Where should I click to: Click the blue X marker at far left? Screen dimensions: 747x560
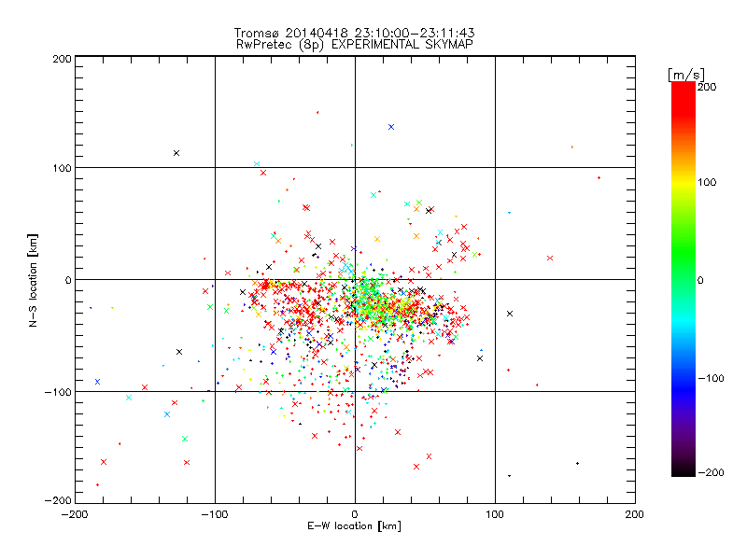pos(98,382)
